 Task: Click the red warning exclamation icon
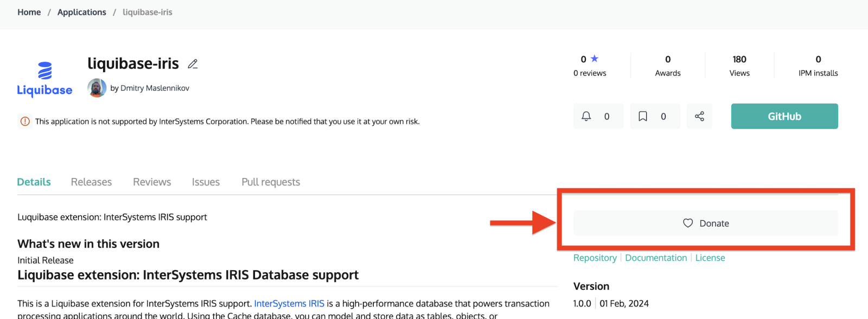click(25, 122)
